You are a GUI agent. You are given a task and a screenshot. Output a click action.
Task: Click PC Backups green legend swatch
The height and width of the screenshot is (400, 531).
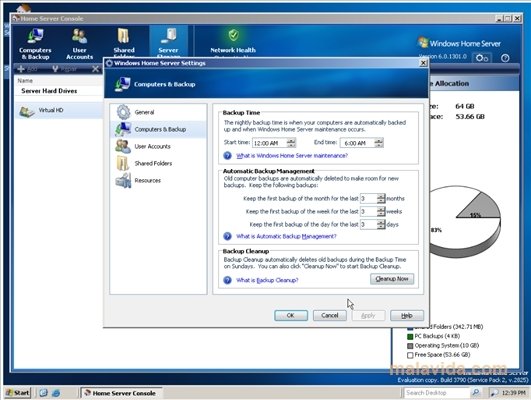click(x=410, y=336)
